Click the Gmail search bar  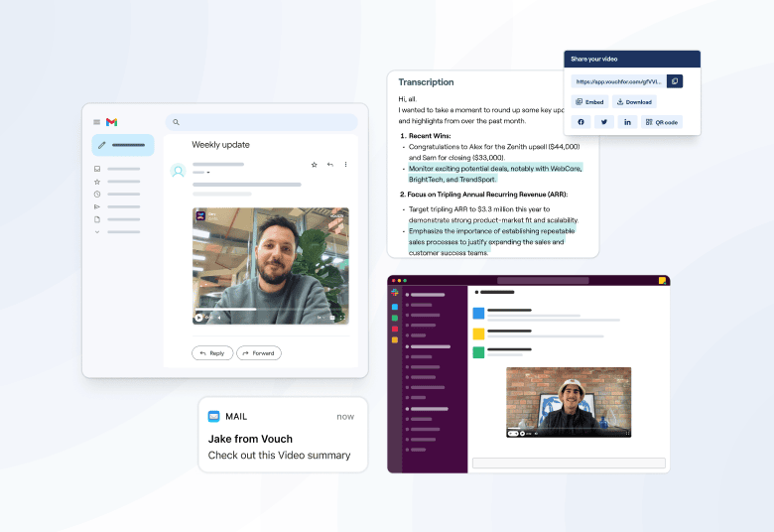tap(262, 122)
